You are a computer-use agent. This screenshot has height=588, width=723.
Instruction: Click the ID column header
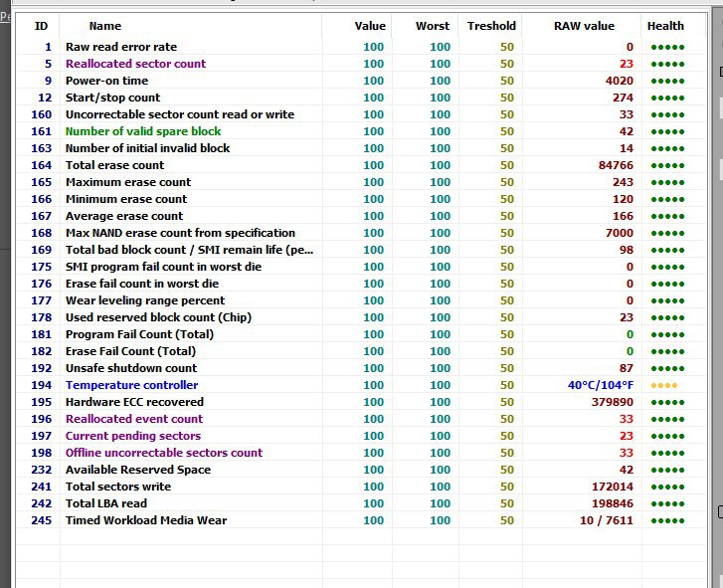[41, 26]
